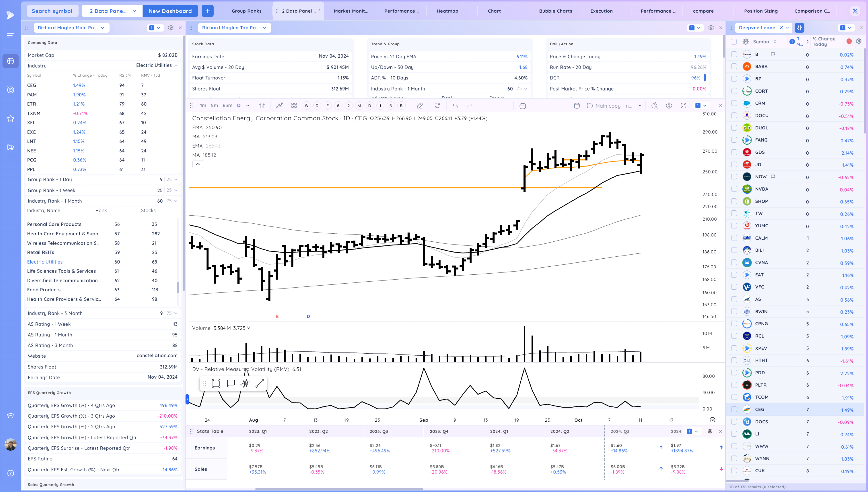This screenshot has height=492, width=868.
Task: Select the trend line tool in floating toolbar
Action: (x=260, y=383)
